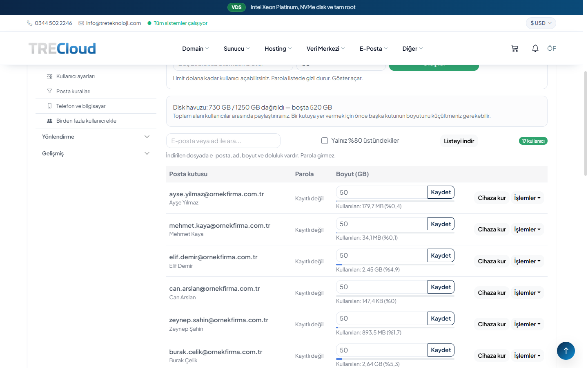Open İşlemler dropdown for mehmet.kaya

(527, 229)
